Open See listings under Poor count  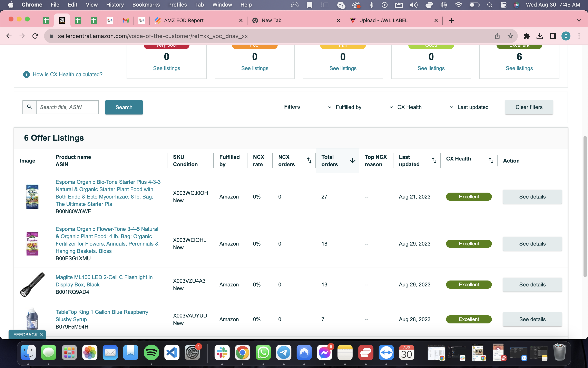[x=255, y=68]
